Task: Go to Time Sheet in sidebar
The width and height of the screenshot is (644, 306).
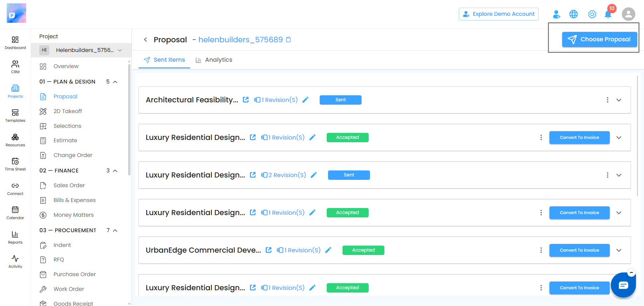Action: click(x=15, y=164)
